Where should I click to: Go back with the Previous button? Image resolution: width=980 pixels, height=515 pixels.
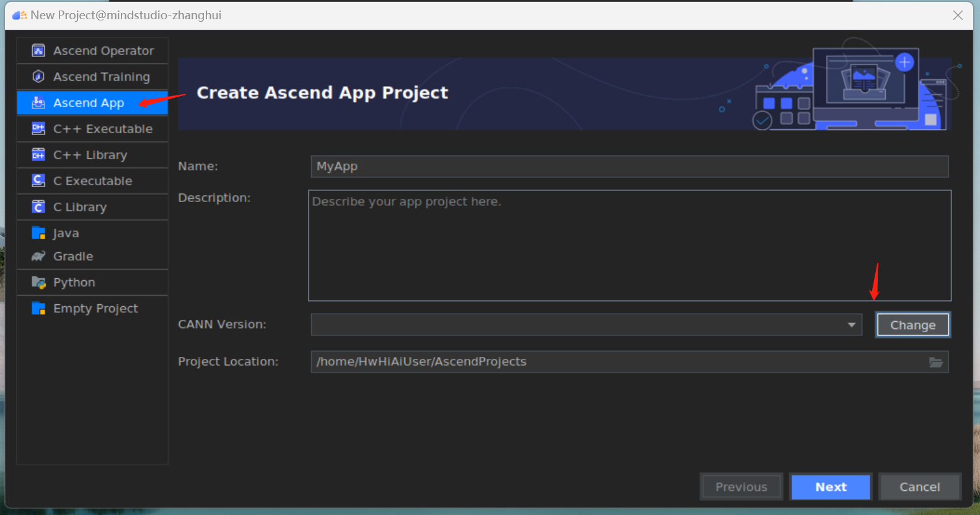click(741, 487)
